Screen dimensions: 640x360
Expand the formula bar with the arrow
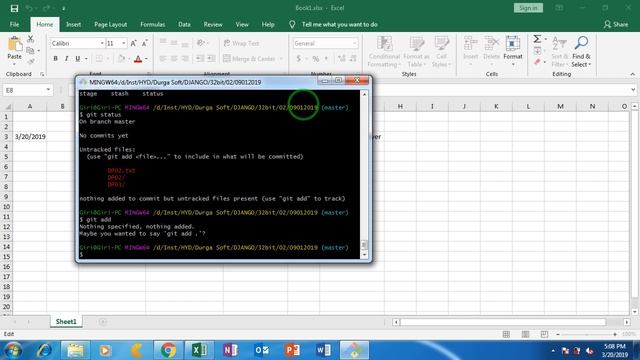(x=633, y=90)
